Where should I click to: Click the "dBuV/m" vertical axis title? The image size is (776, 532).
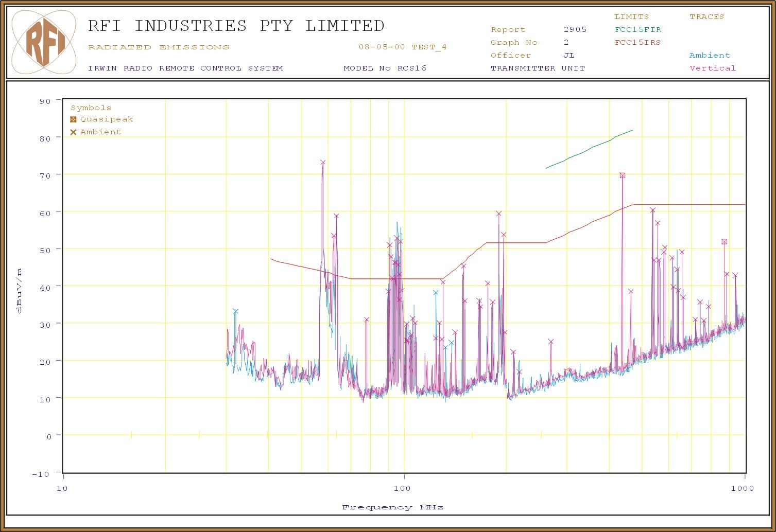(x=19, y=291)
